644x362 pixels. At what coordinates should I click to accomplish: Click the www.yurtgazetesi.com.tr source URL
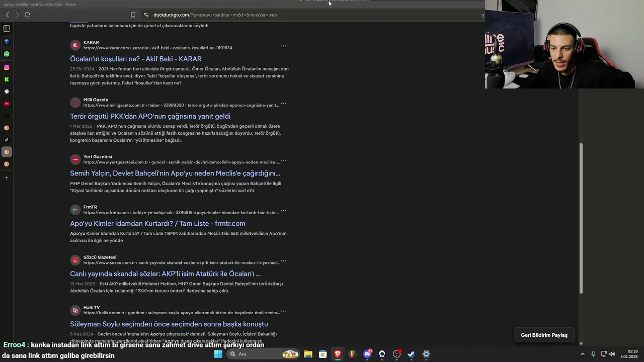(181, 162)
